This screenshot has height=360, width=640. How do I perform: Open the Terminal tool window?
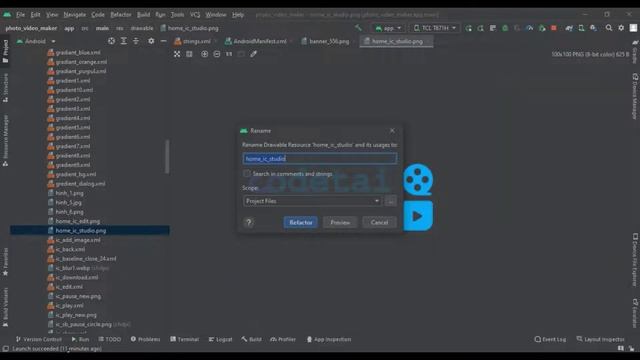point(184,339)
